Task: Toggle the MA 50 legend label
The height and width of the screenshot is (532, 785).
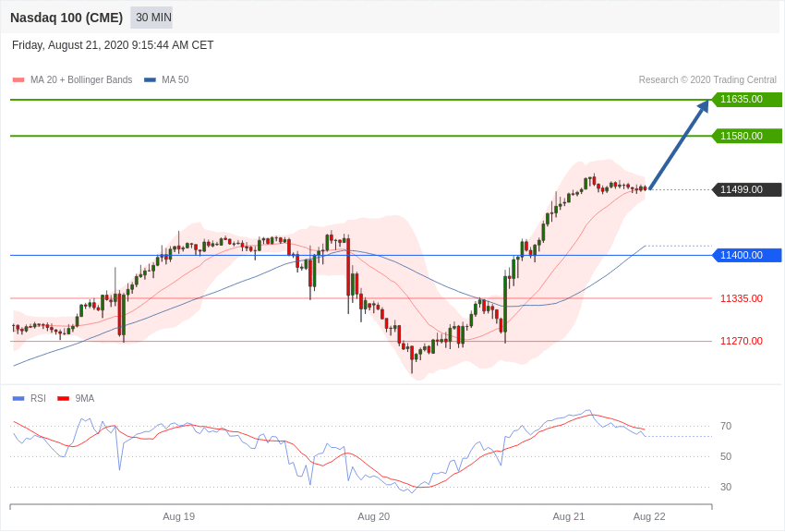Action: tap(175, 80)
